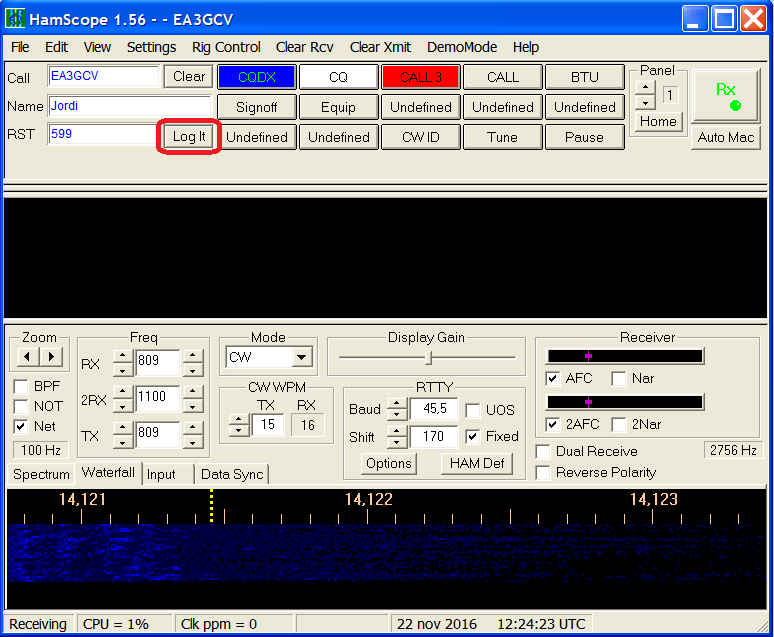This screenshot has height=637, width=774.
Task: Enable the Dual Receive checkbox
Action: (543, 452)
